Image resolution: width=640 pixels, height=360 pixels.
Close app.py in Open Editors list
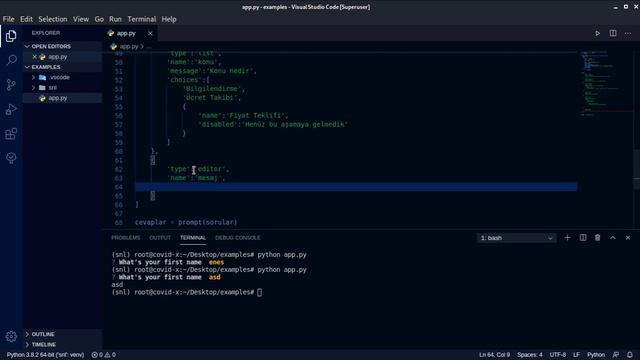[35, 57]
